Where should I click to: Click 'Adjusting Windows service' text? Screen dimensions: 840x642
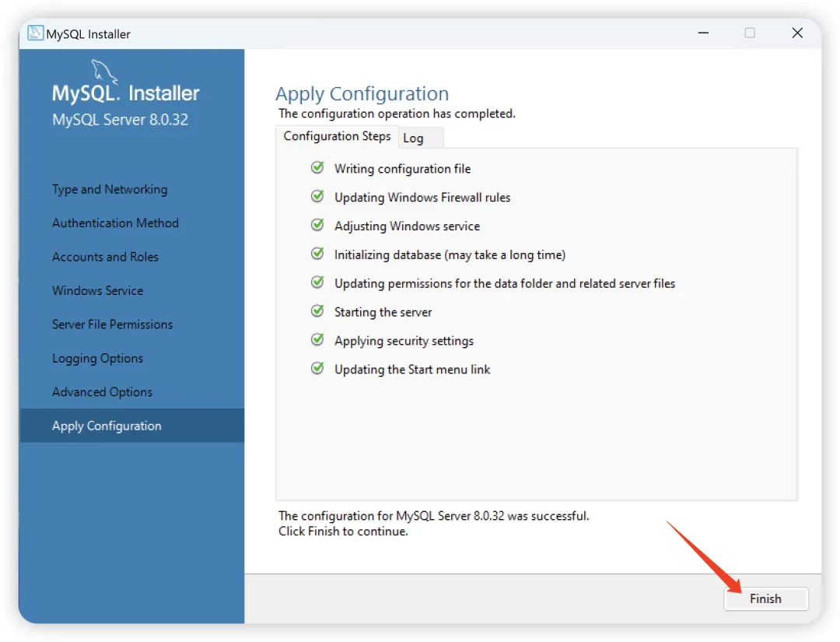click(407, 226)
